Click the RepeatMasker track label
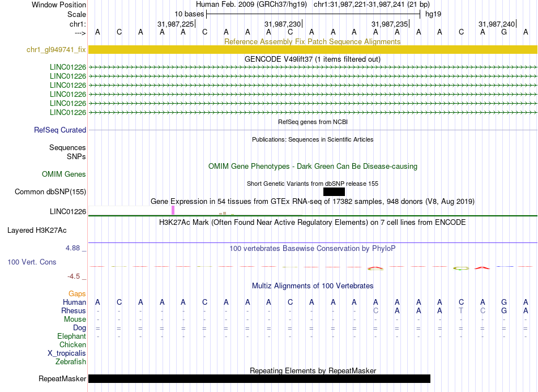The image size is (538, 392). pos(62,378)
